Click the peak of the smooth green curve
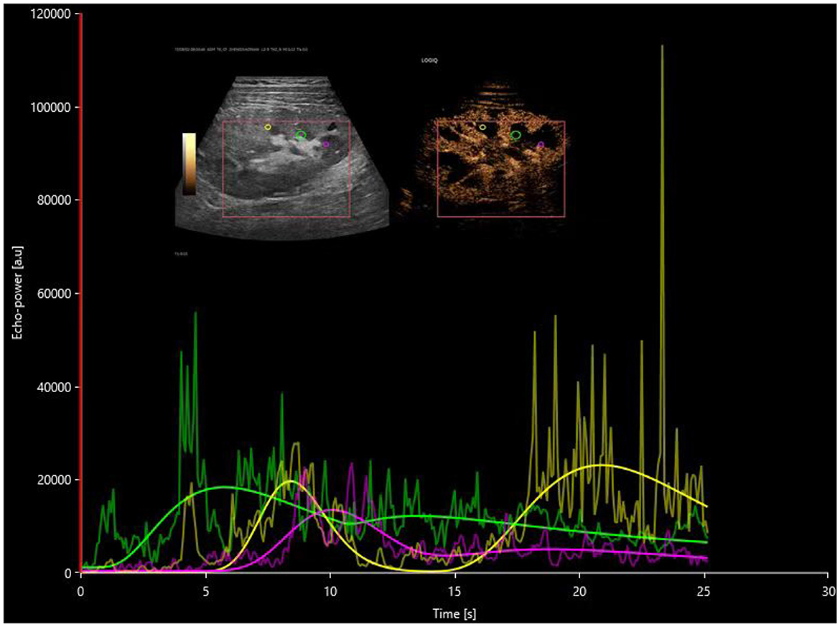840x627 pixels. [223, 487]
